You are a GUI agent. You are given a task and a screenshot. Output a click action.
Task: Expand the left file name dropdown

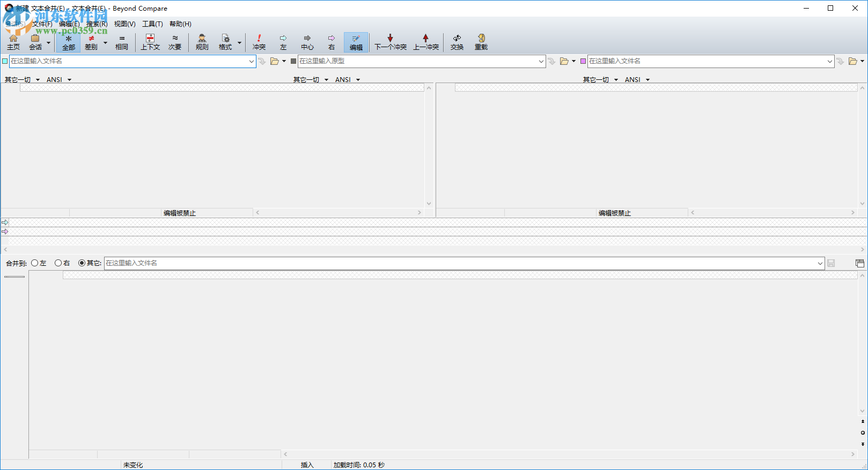tap(251, 62)
